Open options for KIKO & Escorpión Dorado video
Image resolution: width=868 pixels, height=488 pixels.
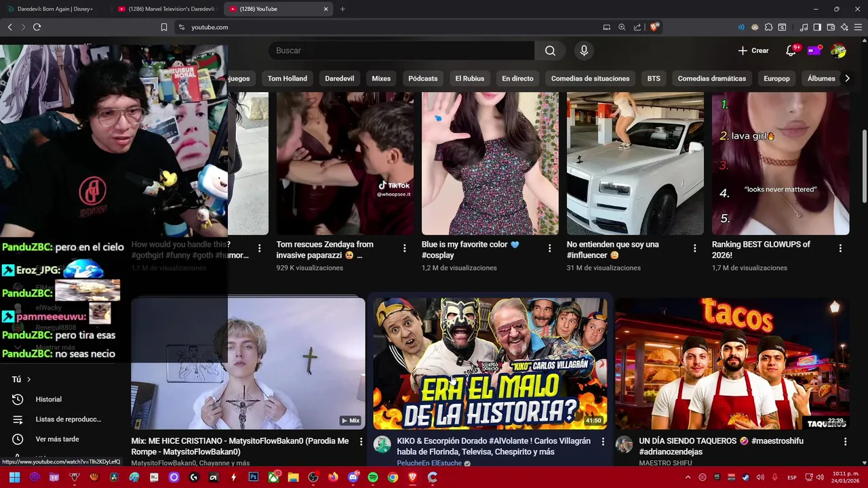pyautogui.click(x=603, y=442)
